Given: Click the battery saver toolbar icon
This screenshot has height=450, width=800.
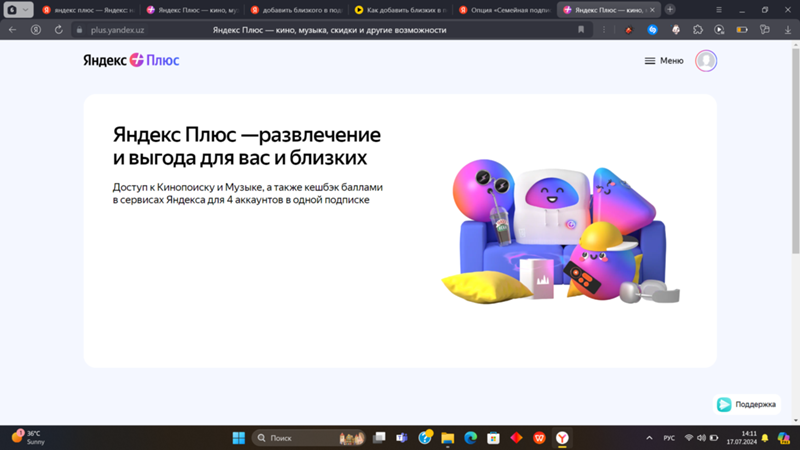Looking at the screenshot, I should point(742,30).
